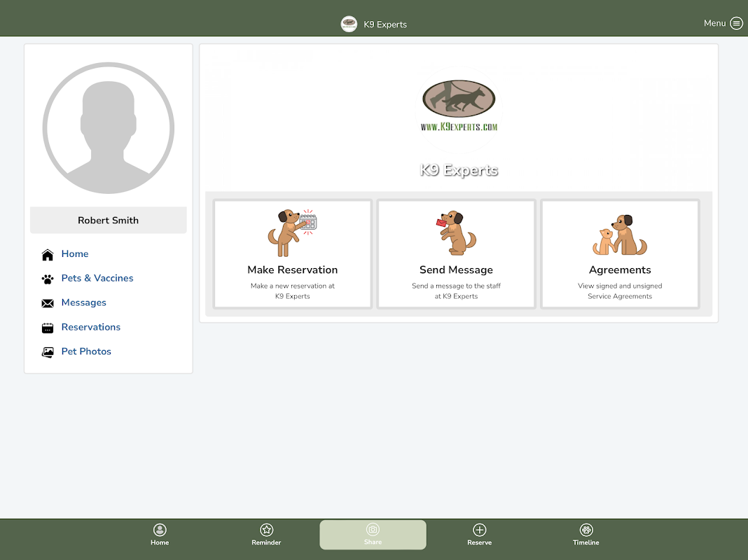Switch to Share tab label in bottom bar
Viewport: 748px width, 560px height.
(x=373, y=542)
